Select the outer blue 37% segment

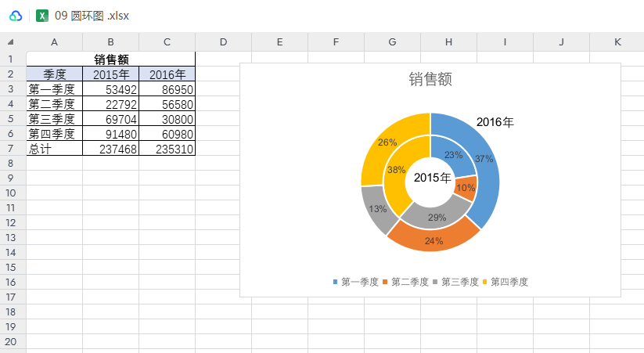(x=484, y=160)
